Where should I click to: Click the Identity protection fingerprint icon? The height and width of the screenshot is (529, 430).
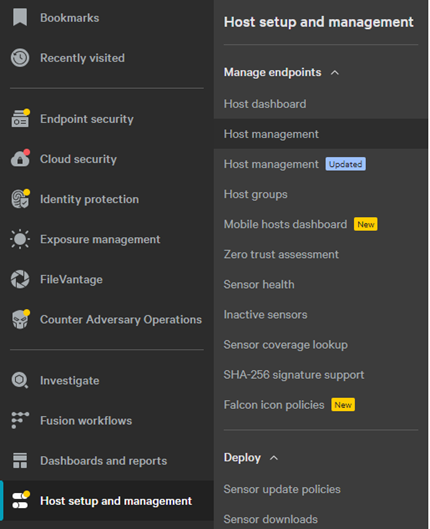[20, 199]
